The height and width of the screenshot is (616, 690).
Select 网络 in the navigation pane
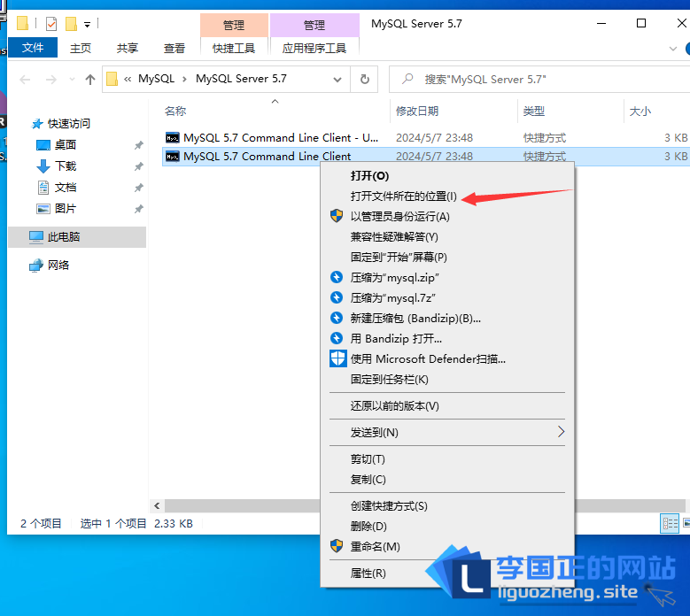(58, 266)
